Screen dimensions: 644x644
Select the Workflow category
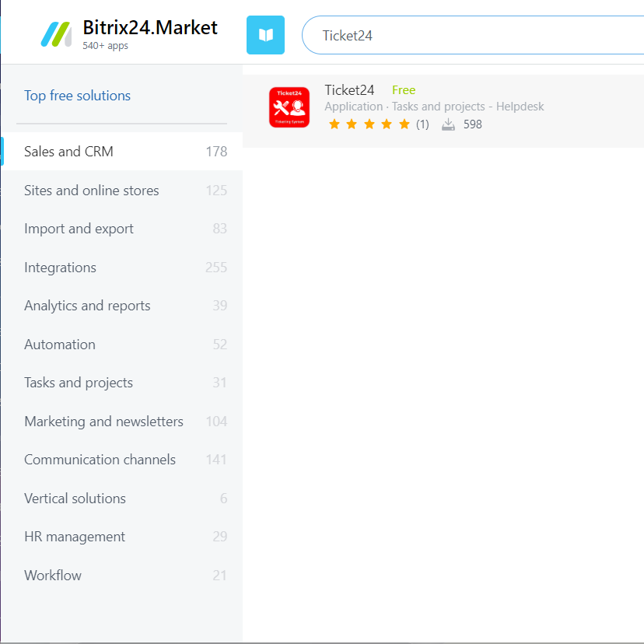point(52,576)
